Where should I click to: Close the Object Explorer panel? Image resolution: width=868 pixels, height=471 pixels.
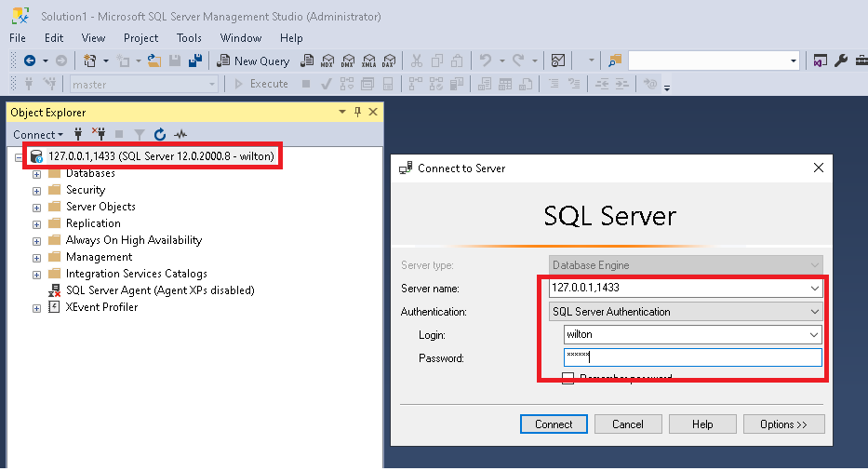pos(373,112)
